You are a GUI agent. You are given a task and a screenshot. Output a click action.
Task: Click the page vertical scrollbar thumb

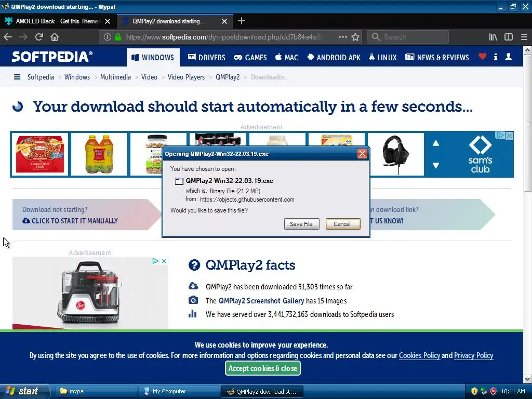[528, 123]
